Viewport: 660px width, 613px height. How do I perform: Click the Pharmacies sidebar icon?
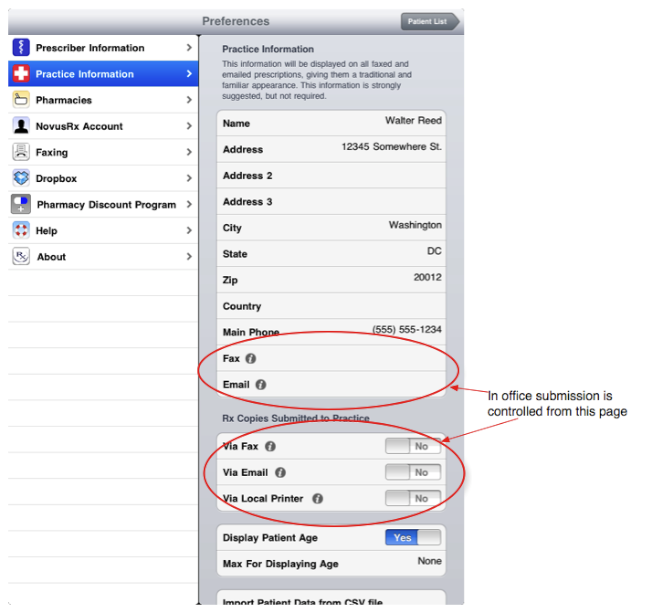point(20,100)
